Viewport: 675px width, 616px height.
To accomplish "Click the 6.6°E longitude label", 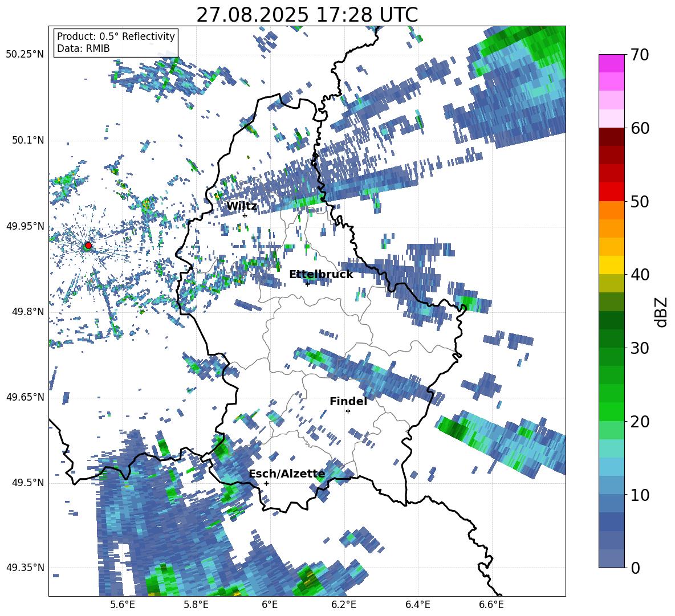I will tap(491, 605).
